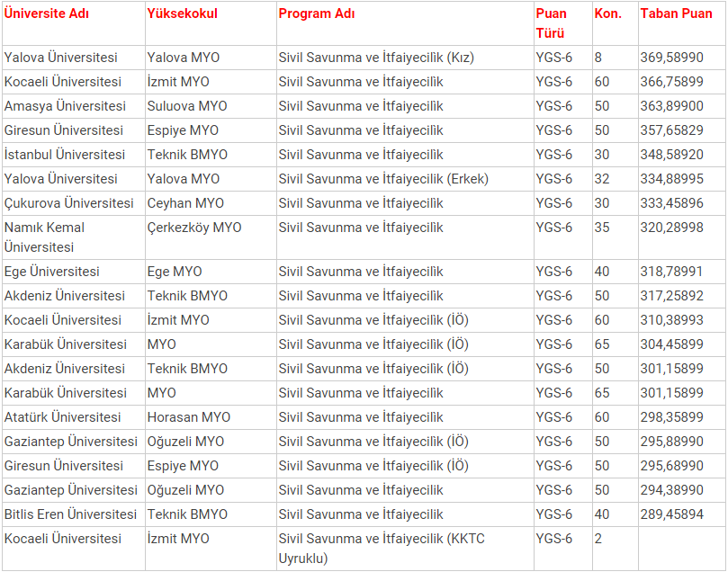Click the base score 304,45899

672,344
